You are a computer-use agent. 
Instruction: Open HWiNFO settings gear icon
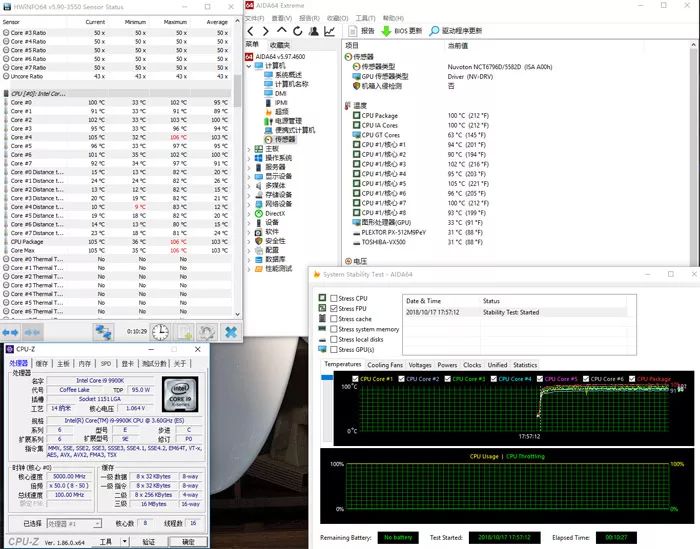coord(207,332)
